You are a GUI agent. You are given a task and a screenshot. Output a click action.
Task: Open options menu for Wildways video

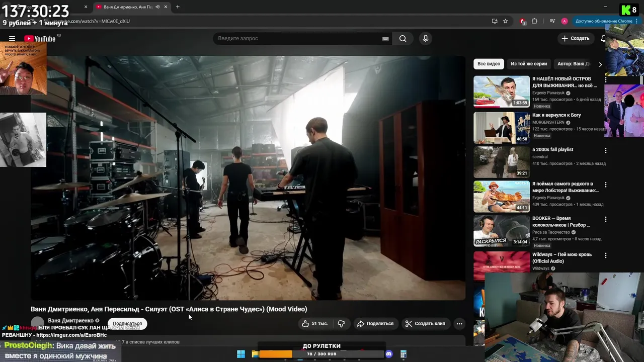pos(606,254)
